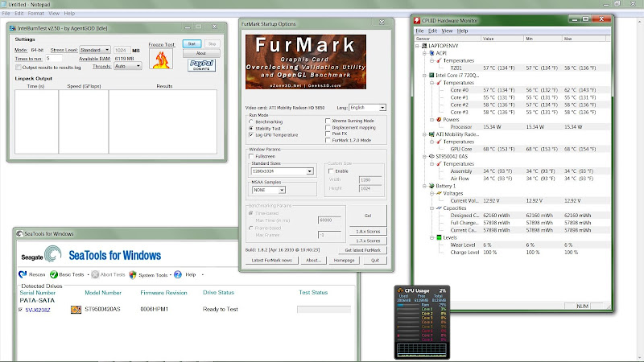644x362 pixels.
Task: Click the About button in IntelBurnTest
Action: pyautogui.click(x=200, y=53)
